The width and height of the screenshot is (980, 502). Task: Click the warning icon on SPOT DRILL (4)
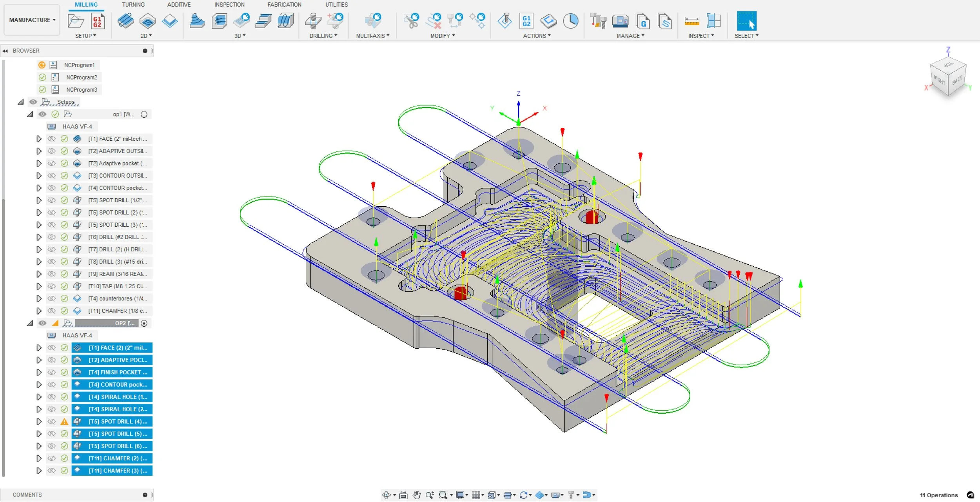(x=64, y=421)
